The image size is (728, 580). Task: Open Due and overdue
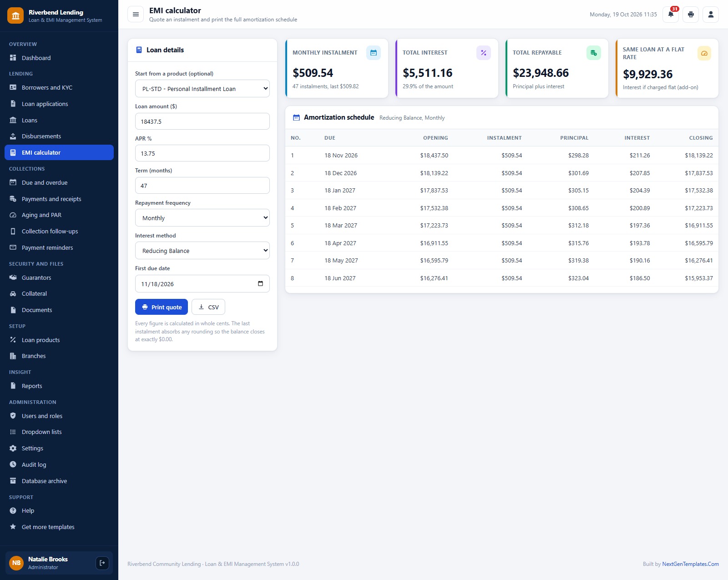(59, 182)
